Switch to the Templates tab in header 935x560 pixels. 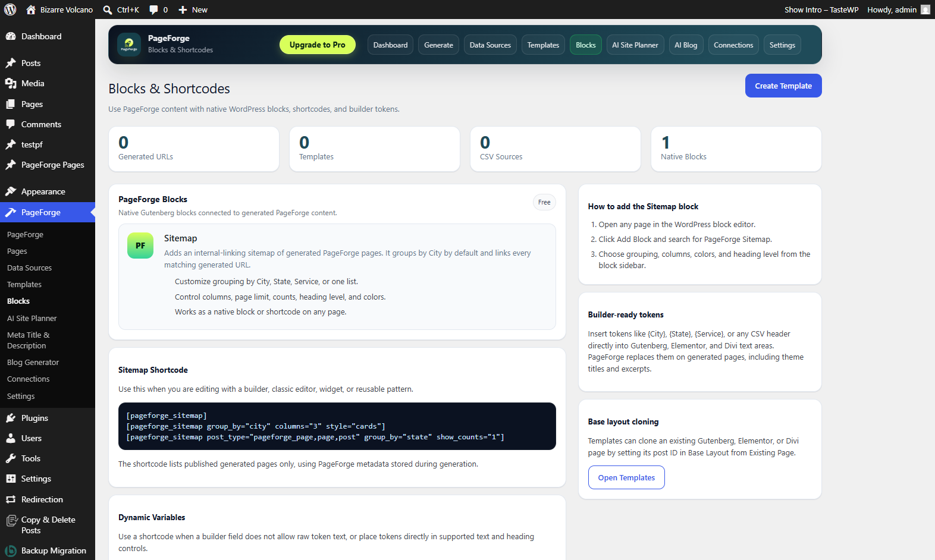[x=543, y=45]
